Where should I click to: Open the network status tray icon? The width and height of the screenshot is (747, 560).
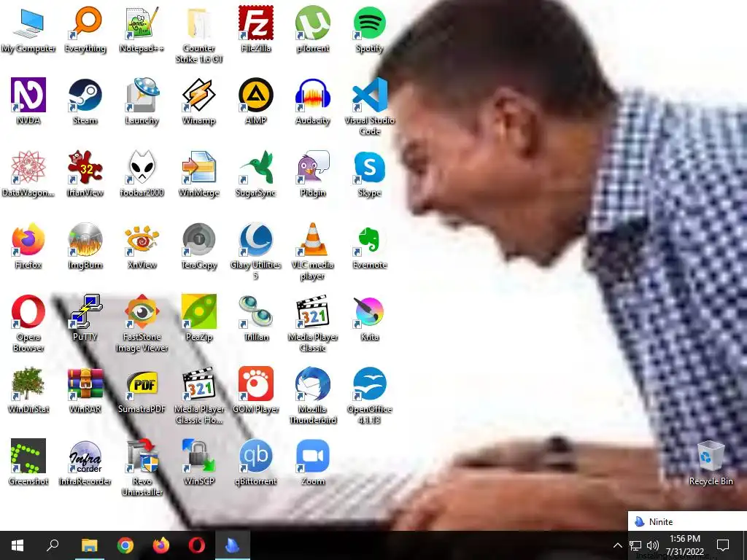635,545
